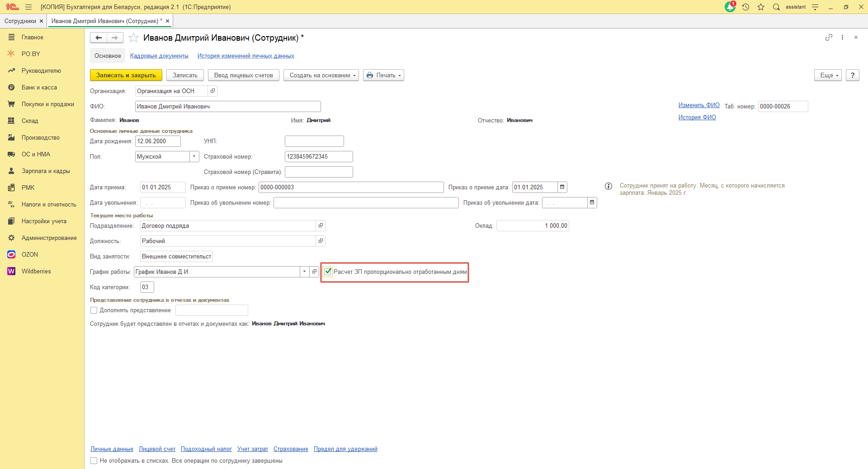Uncheck proportional salary calculation checkbox

[x=328, y=272]
